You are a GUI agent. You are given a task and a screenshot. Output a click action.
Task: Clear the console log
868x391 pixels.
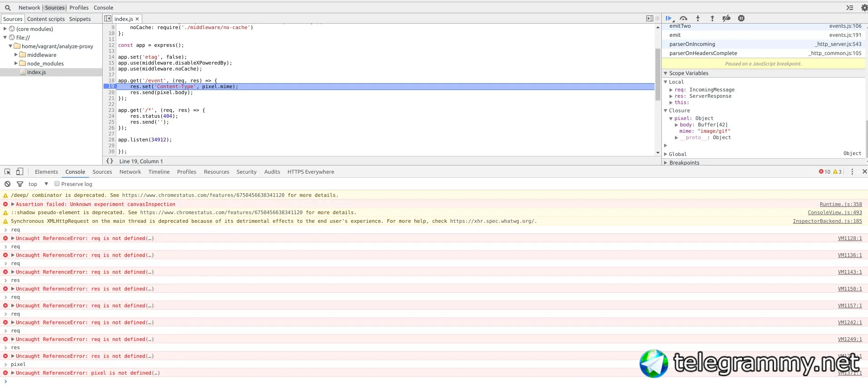[8, 184]
